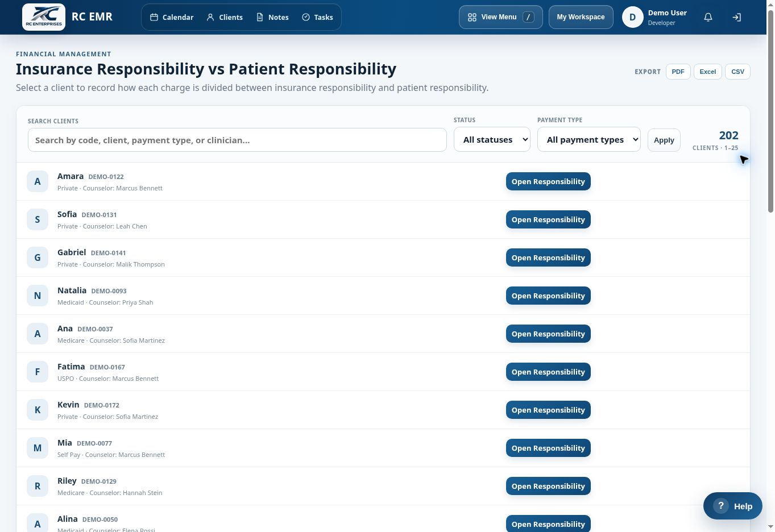This screenshot has height=532, width=775.
Task: Click Ana's avatar initial tile
Action: tap(38, 334)
